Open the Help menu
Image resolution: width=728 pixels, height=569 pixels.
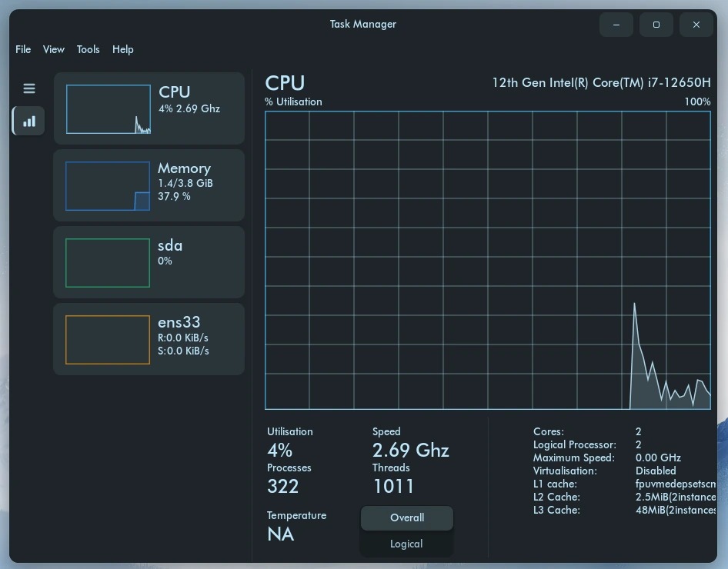(x=123, y=49)
